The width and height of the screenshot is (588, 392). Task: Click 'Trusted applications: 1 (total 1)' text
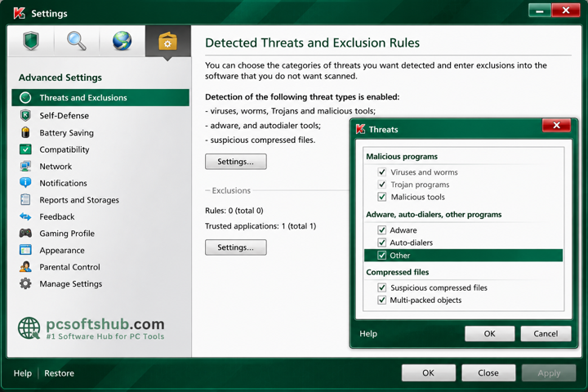[x=261, y=226]
